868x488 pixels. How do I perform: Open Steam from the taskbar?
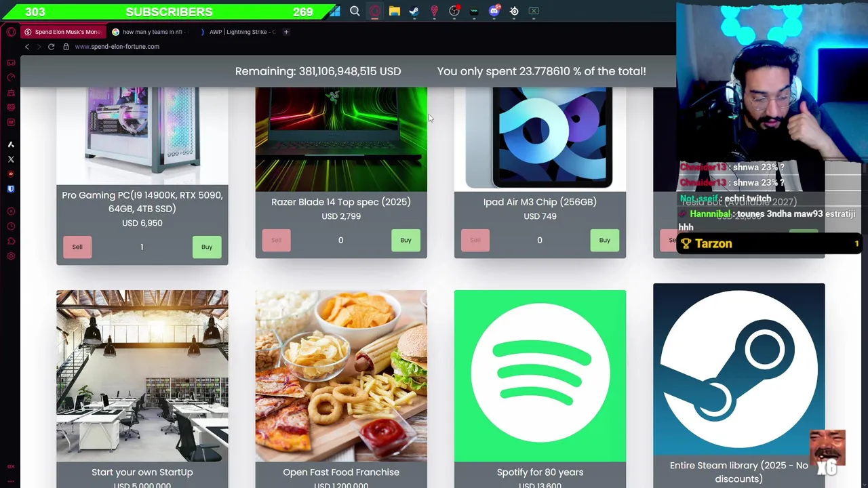(414, 11)
